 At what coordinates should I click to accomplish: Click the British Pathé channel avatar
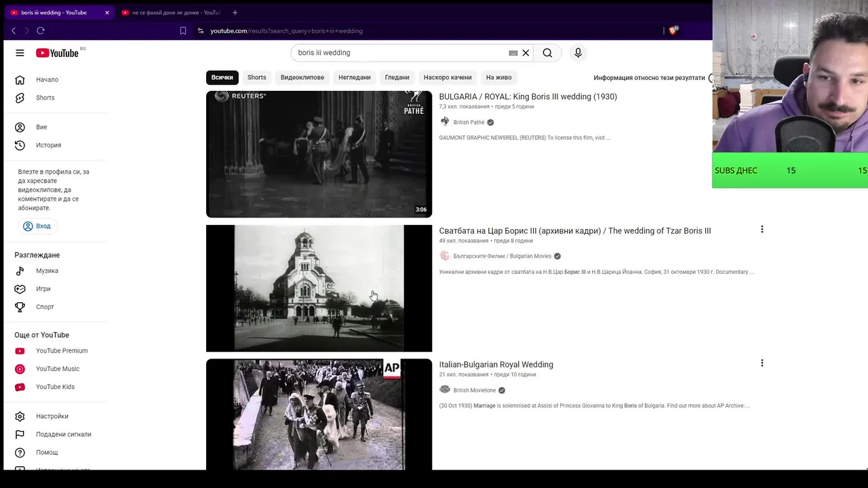[x=445, y=122]
